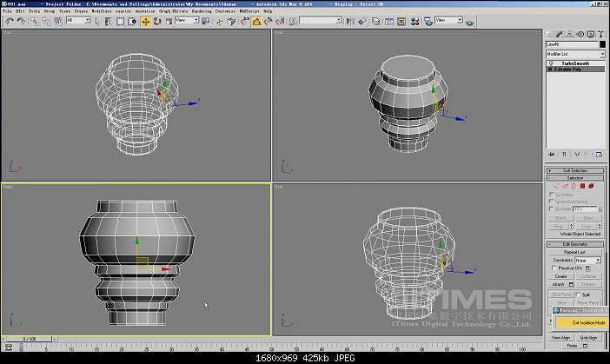Expand the Constraints dropdown

click(587, 260)
